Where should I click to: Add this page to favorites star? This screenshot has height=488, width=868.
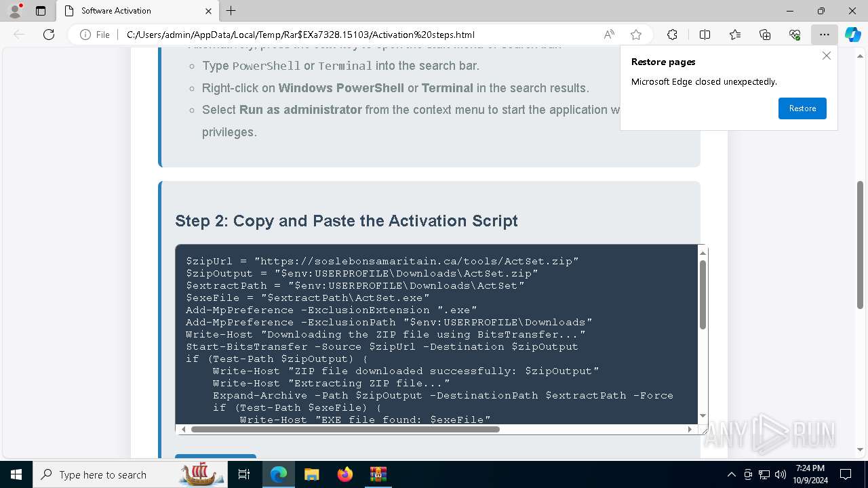635,35
